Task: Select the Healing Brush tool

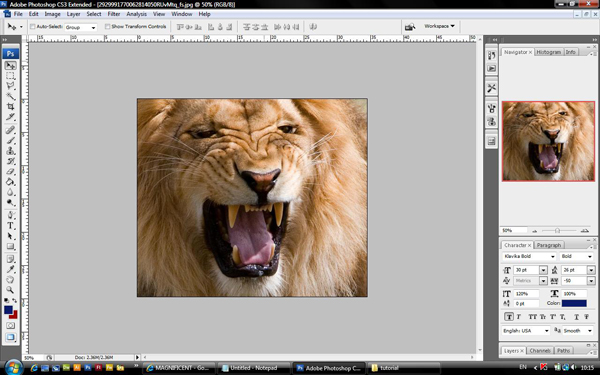Action: [x=10, y=130]
